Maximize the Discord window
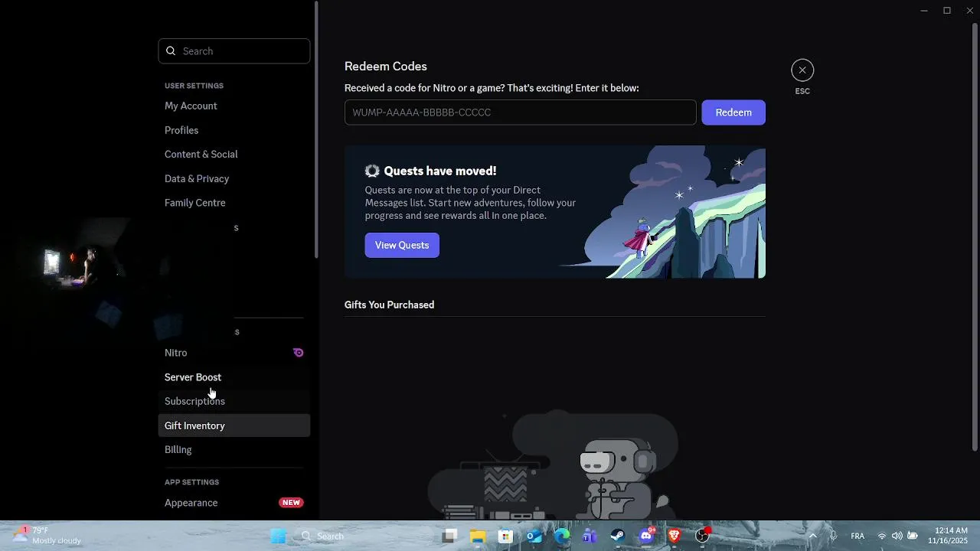This screenshot has height=551, width=980. point(947,11)
